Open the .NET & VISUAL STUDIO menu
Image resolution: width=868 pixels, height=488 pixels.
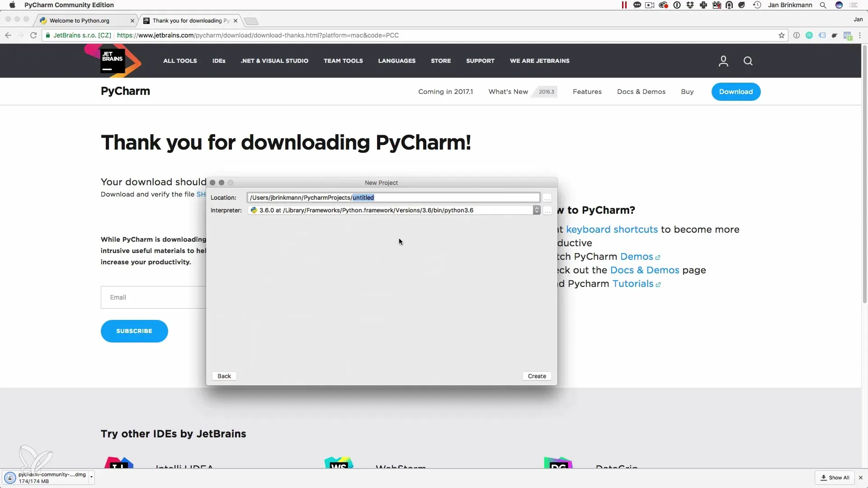[274, 61]
